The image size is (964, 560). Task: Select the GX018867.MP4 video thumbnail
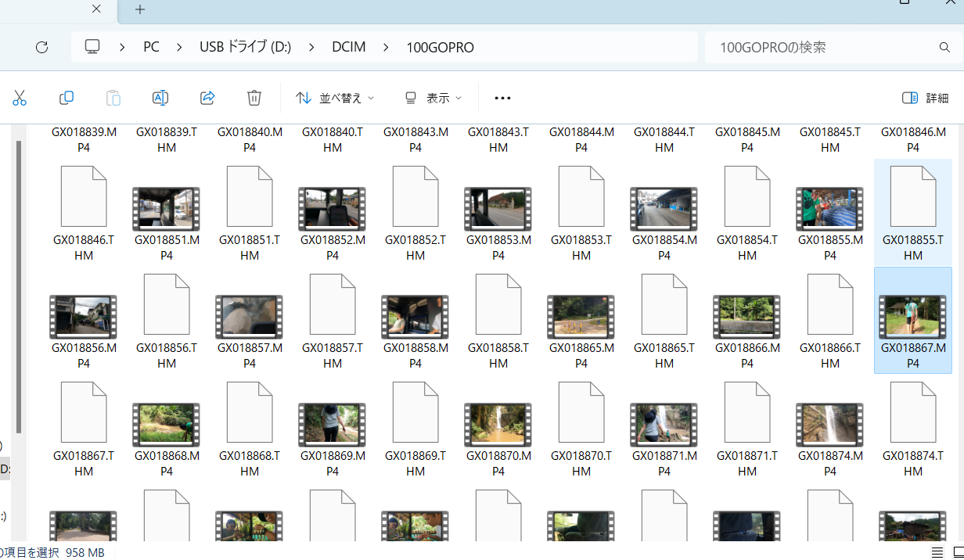point(913,316)
